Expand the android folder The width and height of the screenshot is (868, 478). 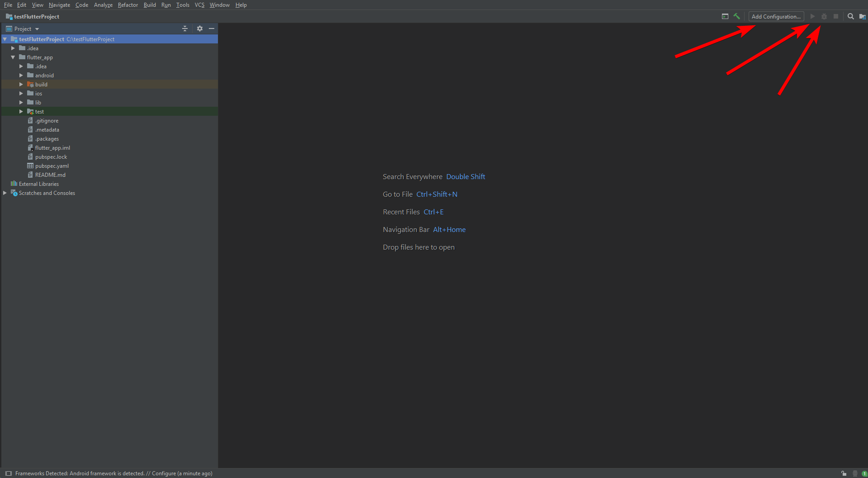(21, 75)
